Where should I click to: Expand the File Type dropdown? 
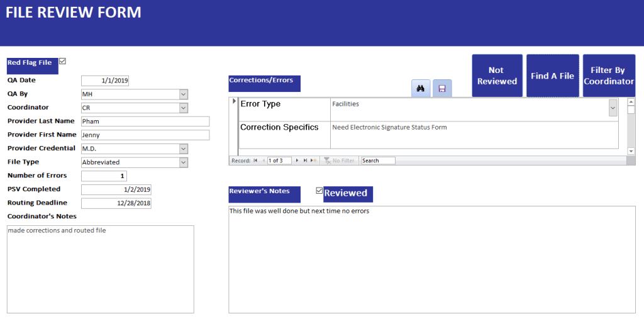tap(183, 162)
